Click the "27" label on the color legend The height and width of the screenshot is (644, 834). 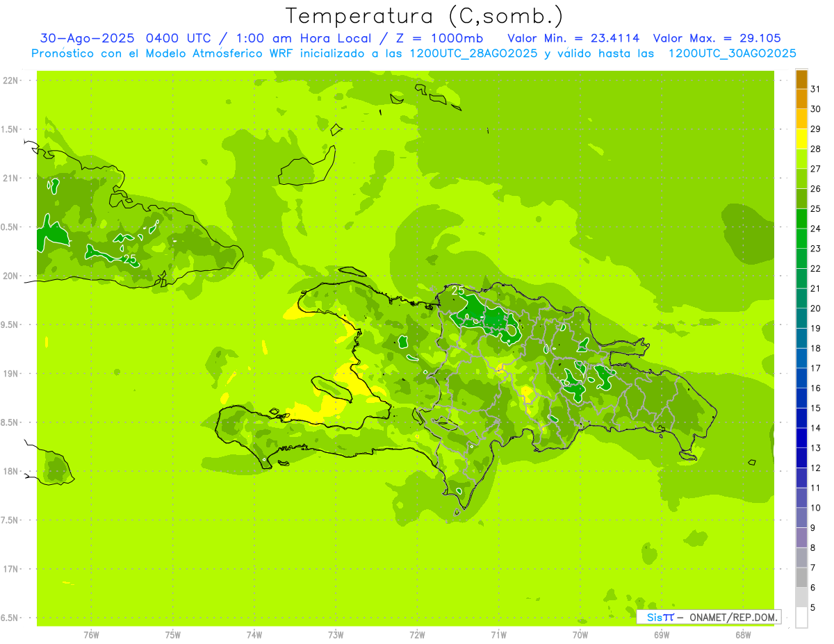click(x=816, y=169)
